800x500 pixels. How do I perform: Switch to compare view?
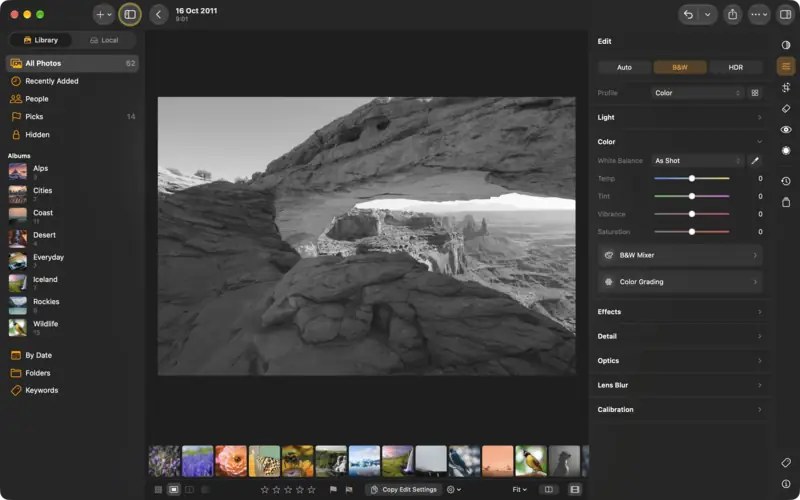click(x=189, y=490)
